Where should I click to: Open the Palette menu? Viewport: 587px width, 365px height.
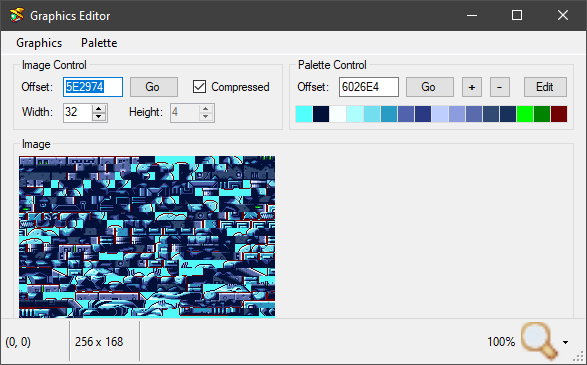point(99,43)
